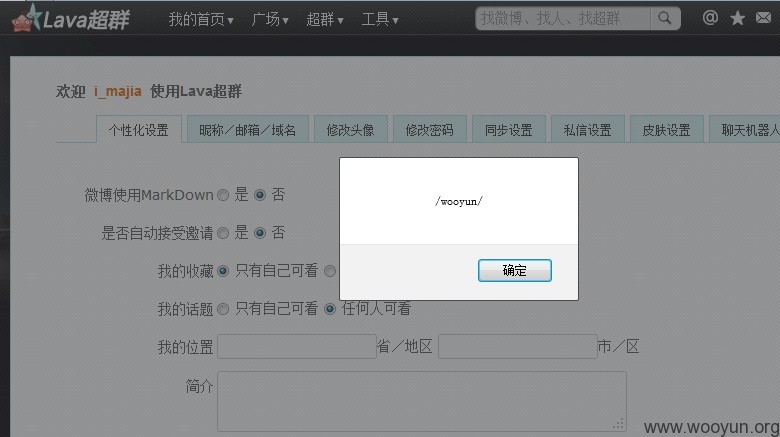Expand the 超群 dropdown menu
Screen dimensions: 780x437
pyautogui.click(x=325, y=19)
